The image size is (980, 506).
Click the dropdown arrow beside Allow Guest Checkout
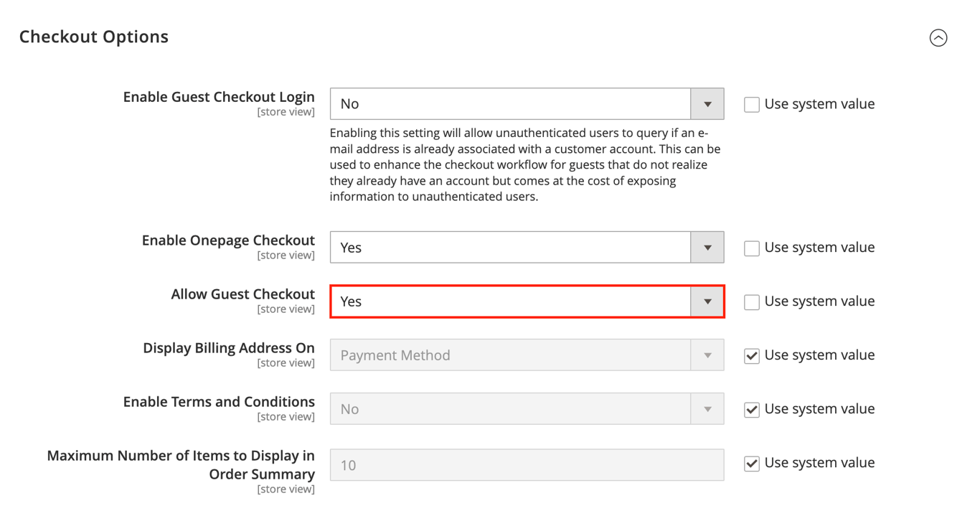(x=707, y=301)
